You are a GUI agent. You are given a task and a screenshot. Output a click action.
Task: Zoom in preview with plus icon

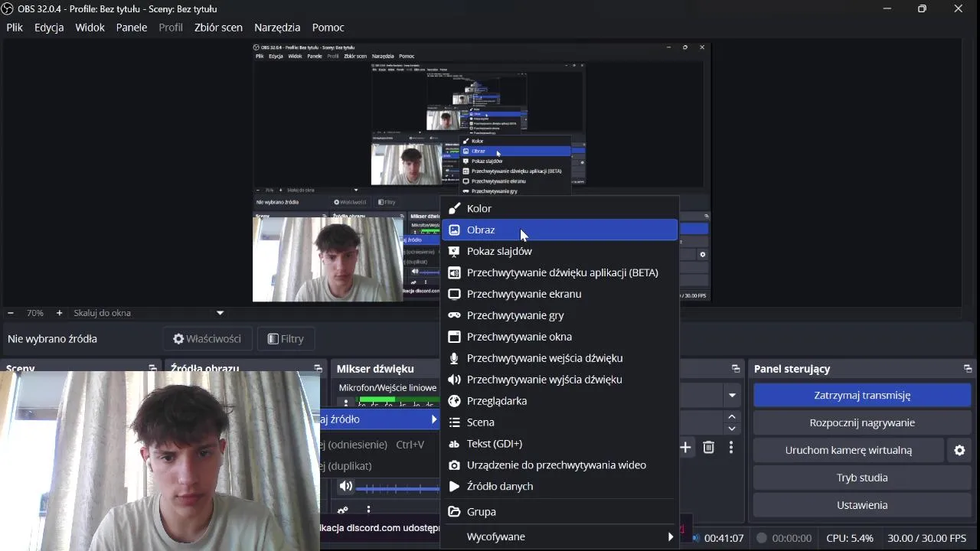[59, 313]
